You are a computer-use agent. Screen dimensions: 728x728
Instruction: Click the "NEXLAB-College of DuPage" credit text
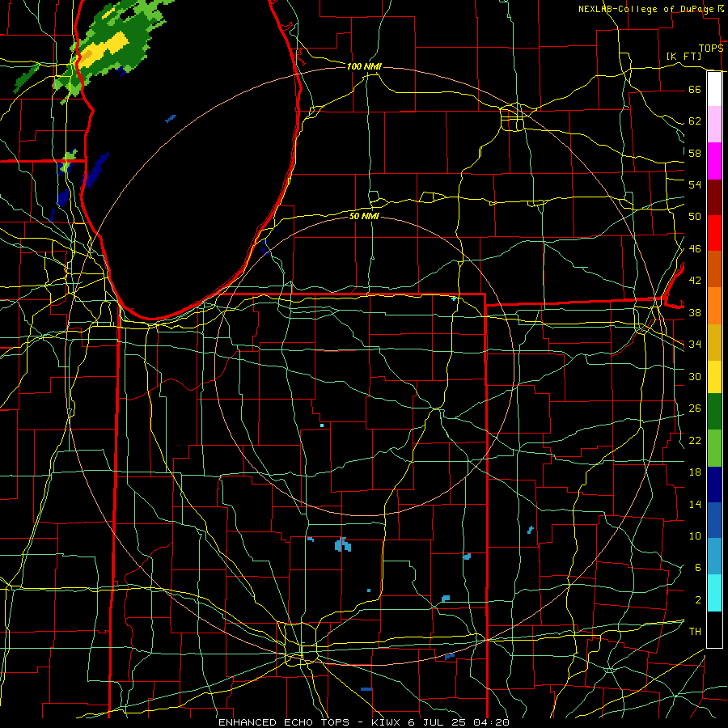pos(645,9)
